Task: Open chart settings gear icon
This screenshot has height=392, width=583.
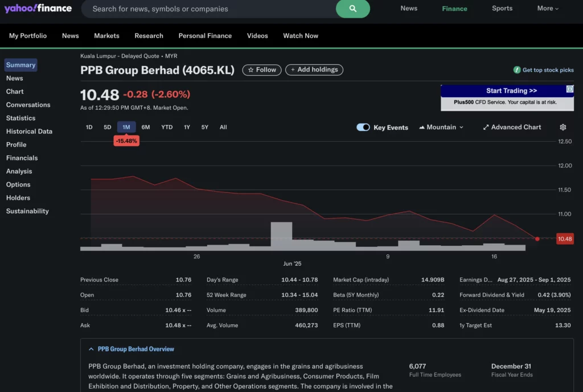Action: pyautogui.click(x=563, y=127)
